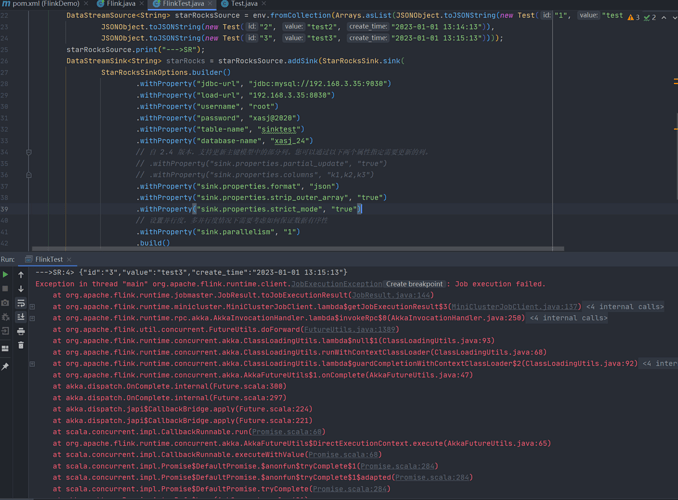The image size is (678, 500).
Task: Open the Promise.scala:68 link
Action: [343, 455]
